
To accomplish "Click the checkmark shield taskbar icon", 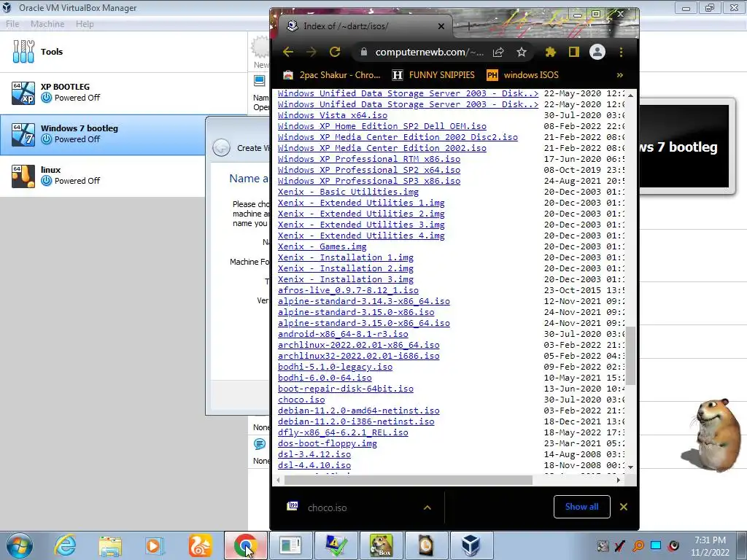I will coord(336,545).
